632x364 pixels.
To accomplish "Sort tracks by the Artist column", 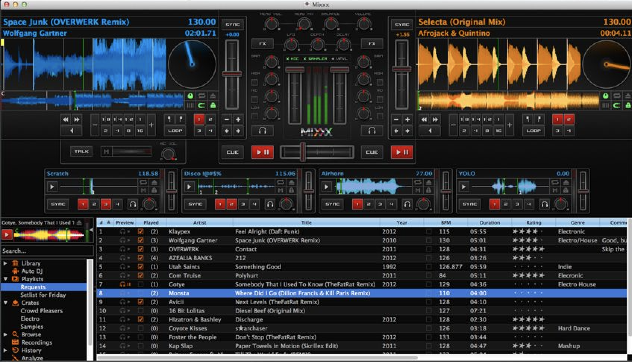I will (x=200, y=223).
